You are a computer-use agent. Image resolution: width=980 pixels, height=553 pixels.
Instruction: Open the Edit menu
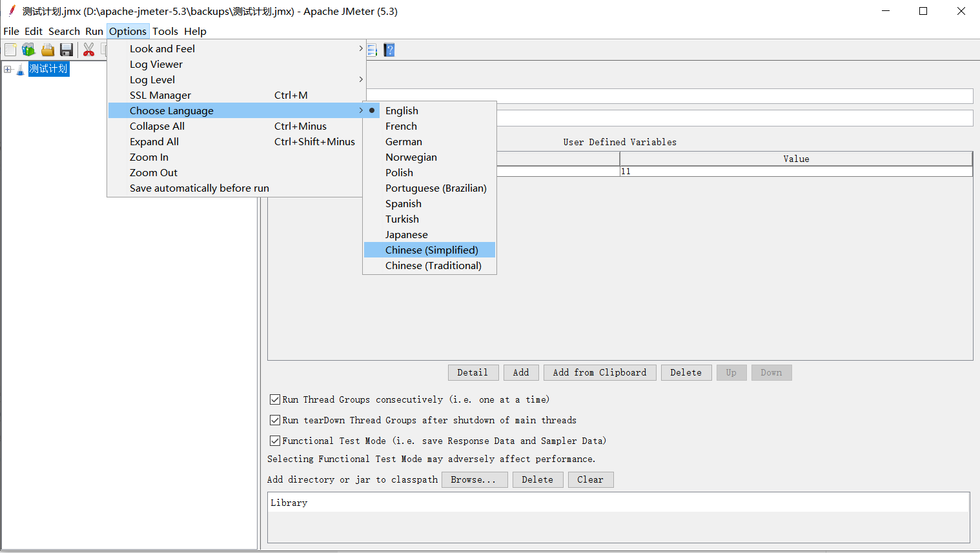[x=34, y=31]
